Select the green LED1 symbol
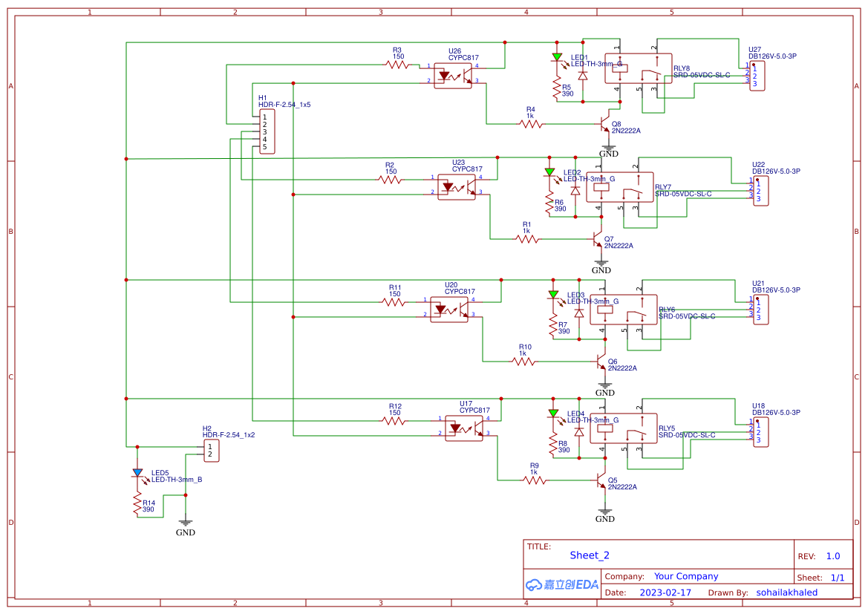868x614 pixels. click(558, 58)
